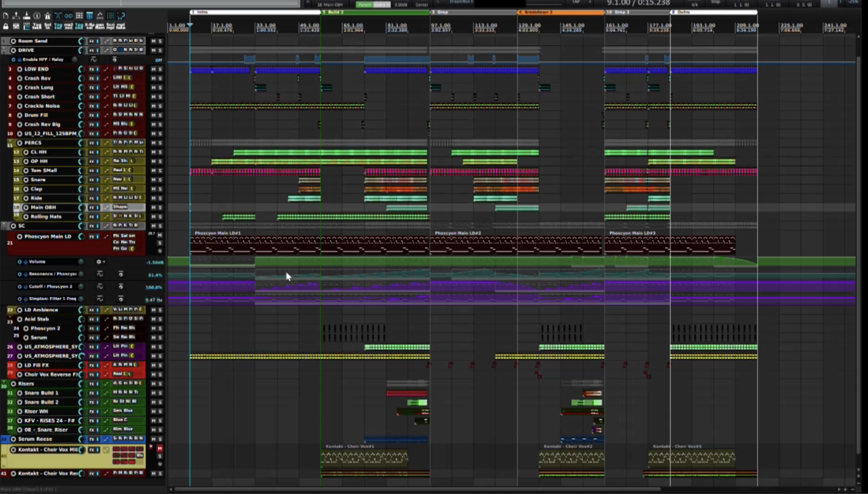Solo the Snare Build 1 track
868x494 pixels.
[x=160, y=393]
